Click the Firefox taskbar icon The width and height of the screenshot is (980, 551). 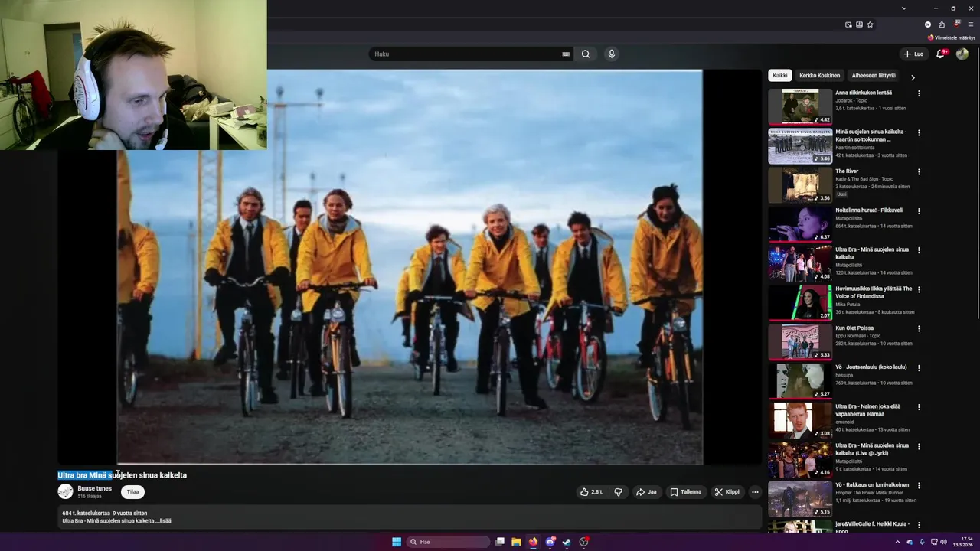coord(534,542)
